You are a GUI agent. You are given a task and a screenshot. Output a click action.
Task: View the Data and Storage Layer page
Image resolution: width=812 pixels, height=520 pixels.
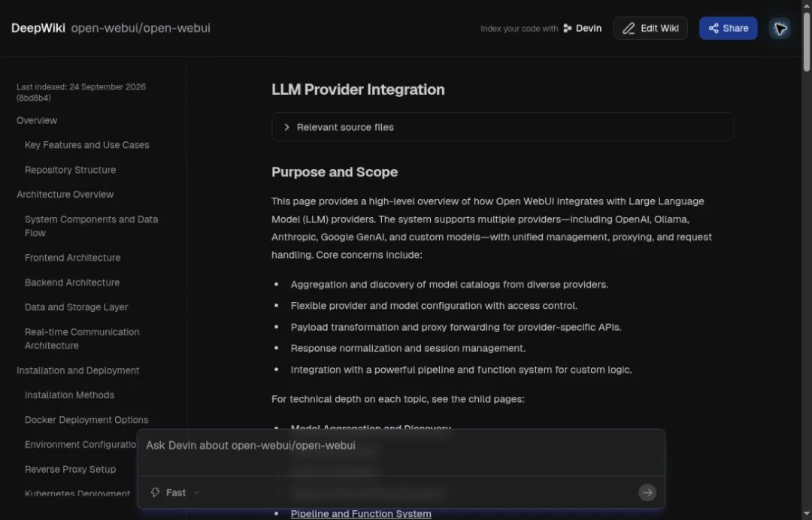(x=76, y=307)
